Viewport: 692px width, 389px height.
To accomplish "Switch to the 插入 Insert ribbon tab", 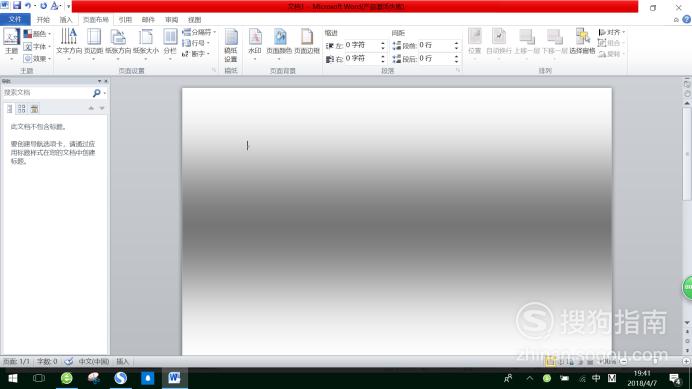I will pos(65,20).
